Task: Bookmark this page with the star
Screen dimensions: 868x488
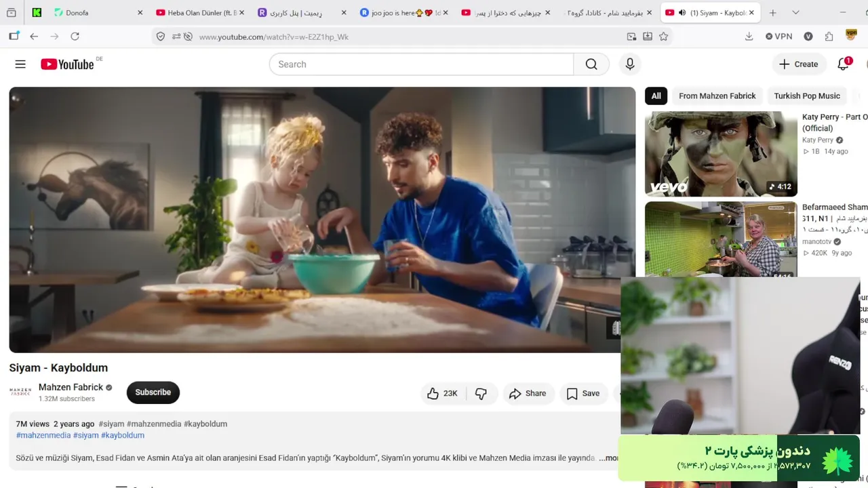Action: point(664,37)
